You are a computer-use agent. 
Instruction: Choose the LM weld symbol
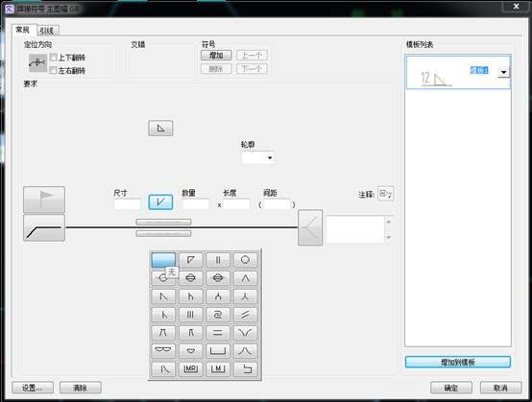coord(218,368)
